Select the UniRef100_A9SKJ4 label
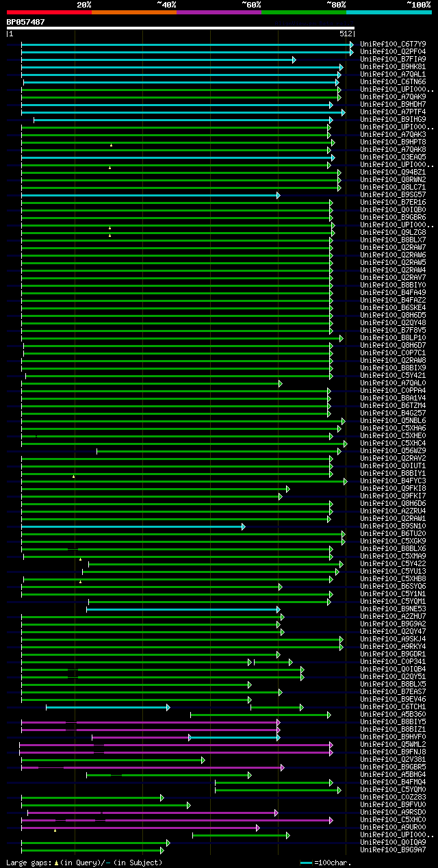Viewport: 438px width, 868px height. (394, 639)
